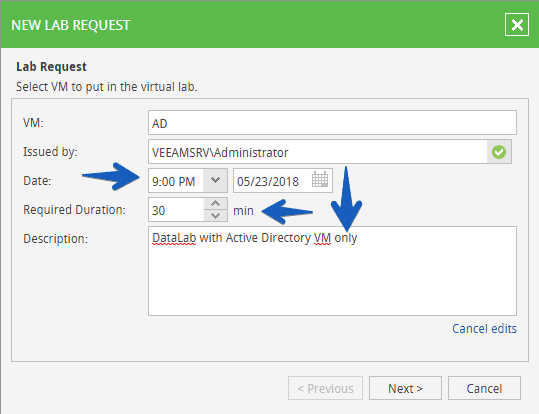539x414 pixels.
Task: Click the green checkmark validation icon
Action: pos(499,152)
